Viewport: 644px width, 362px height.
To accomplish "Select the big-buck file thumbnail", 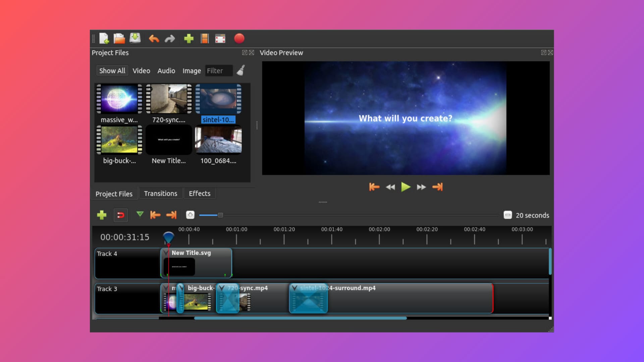I will (119, 140).
